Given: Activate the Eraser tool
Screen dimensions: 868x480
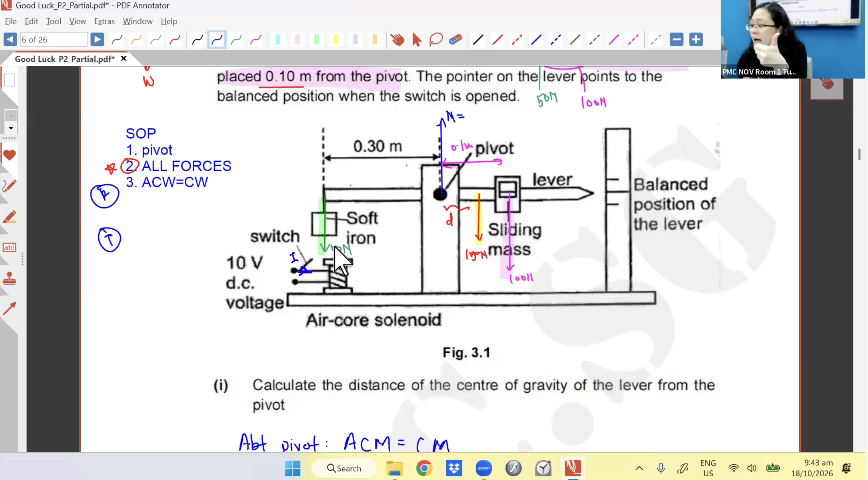Looking at the screenshot, I should 455,39.
